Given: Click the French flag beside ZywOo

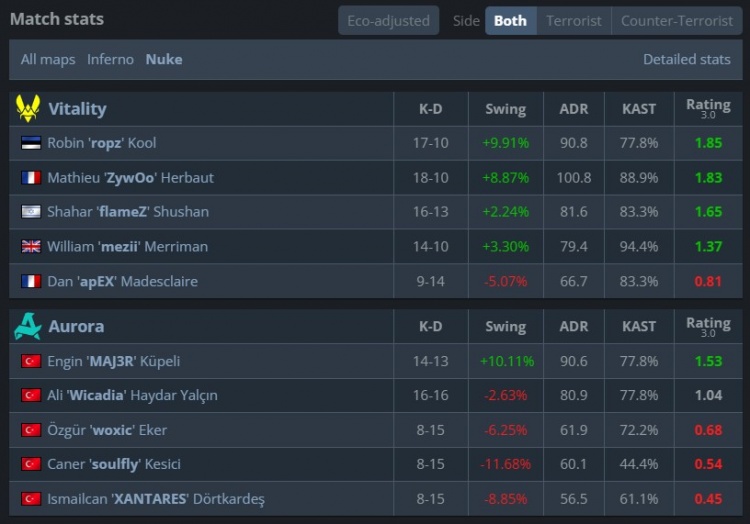Looking at the screenshot, I should point(30,178).
